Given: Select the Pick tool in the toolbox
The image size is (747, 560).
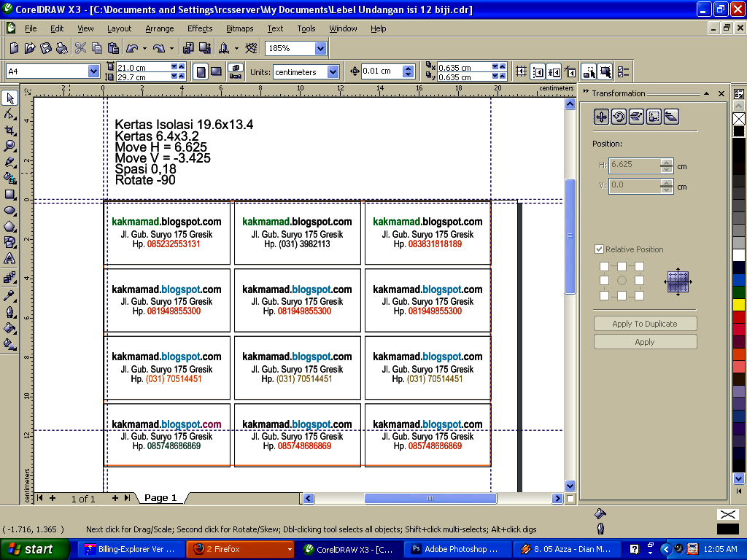Looking at the screenshot, I should [x=9, y=98].
